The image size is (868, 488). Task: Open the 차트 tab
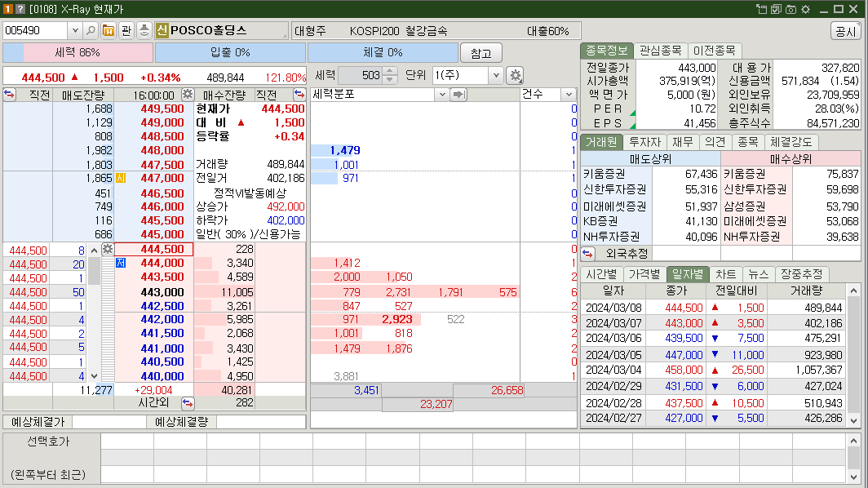726,274
